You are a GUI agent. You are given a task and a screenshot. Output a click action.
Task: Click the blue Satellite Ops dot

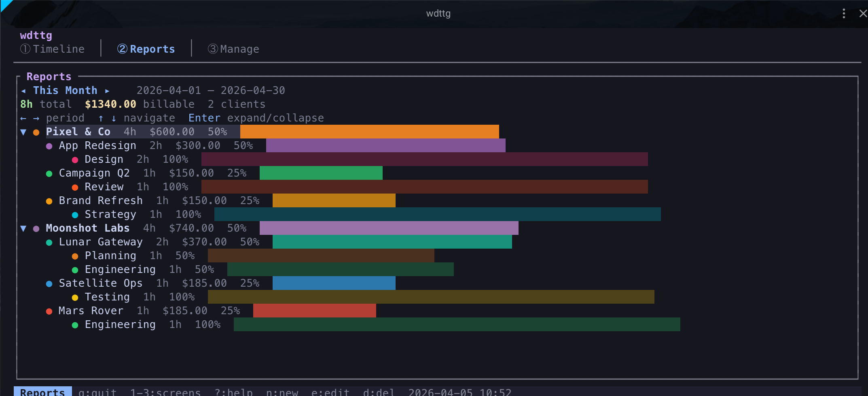(49, 284)
